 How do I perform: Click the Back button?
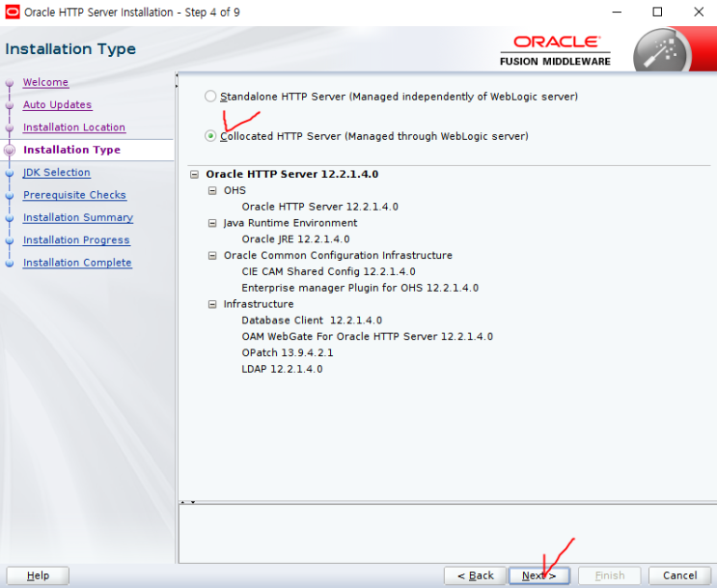coord(476,575)
